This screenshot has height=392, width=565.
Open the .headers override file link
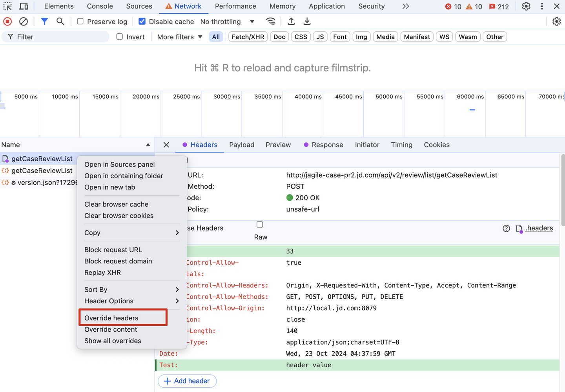pos(539,228)
